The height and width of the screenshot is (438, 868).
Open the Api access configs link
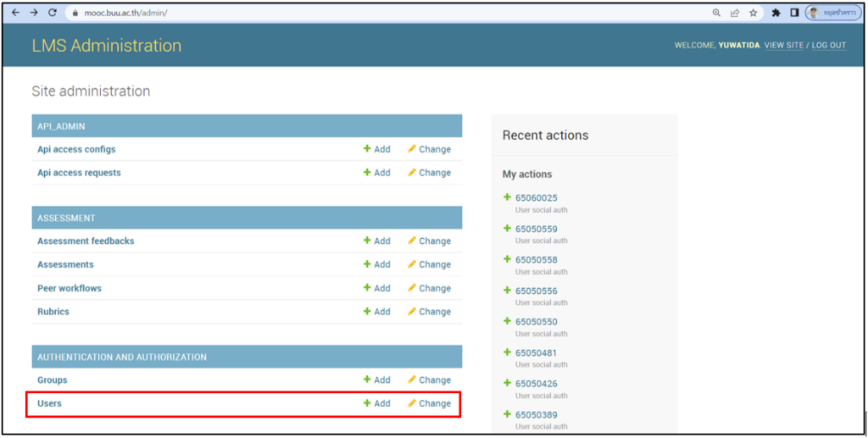click(x=76, y=149)
